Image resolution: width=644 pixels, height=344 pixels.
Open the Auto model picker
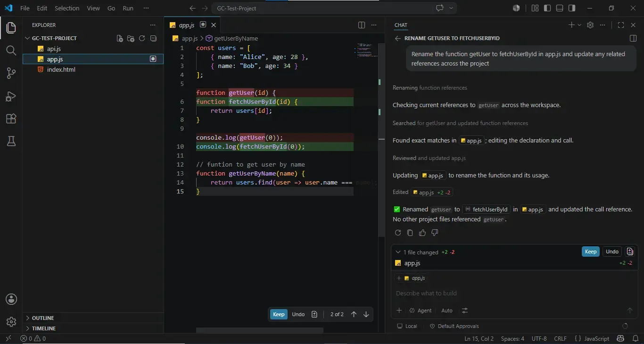point(447,310)
